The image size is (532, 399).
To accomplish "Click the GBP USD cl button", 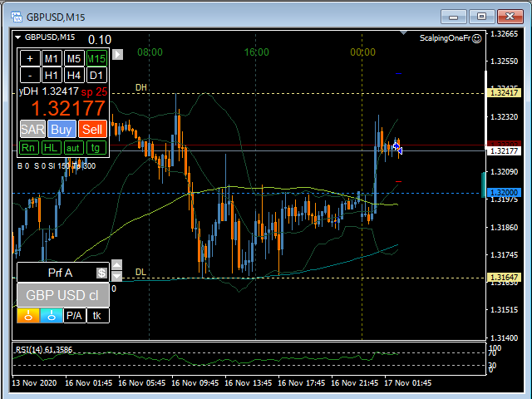I will [63, 295].
